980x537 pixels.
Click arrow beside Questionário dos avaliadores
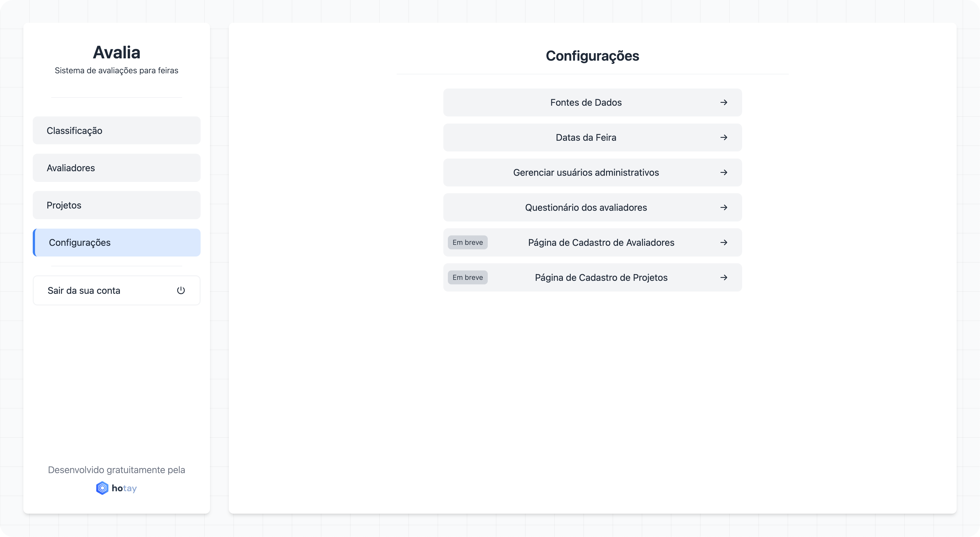724,208
